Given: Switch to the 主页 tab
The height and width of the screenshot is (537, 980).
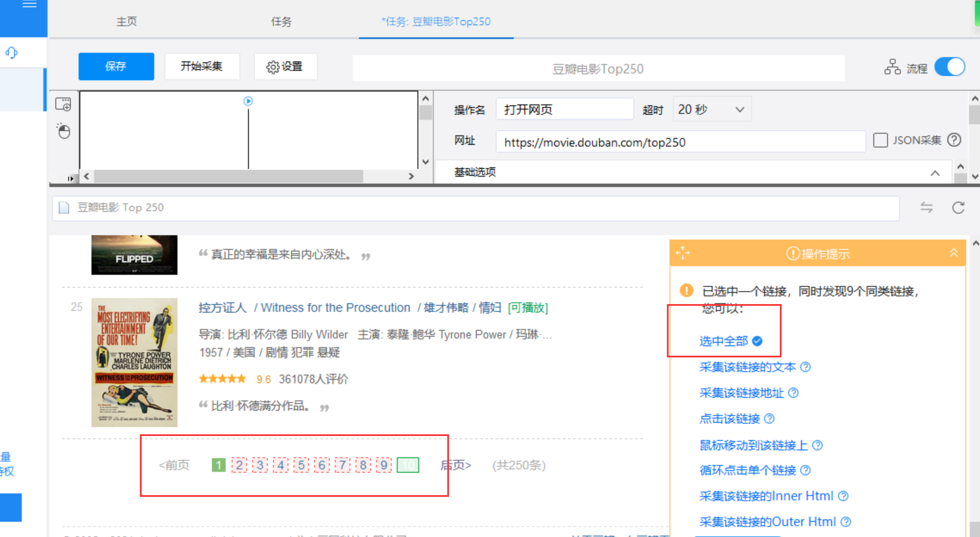Looking at the screenshot, I should click(x=127, y=22).
